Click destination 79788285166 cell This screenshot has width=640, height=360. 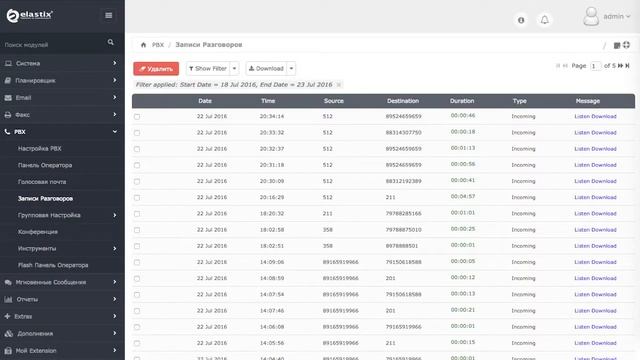click(x=403, y=213)
